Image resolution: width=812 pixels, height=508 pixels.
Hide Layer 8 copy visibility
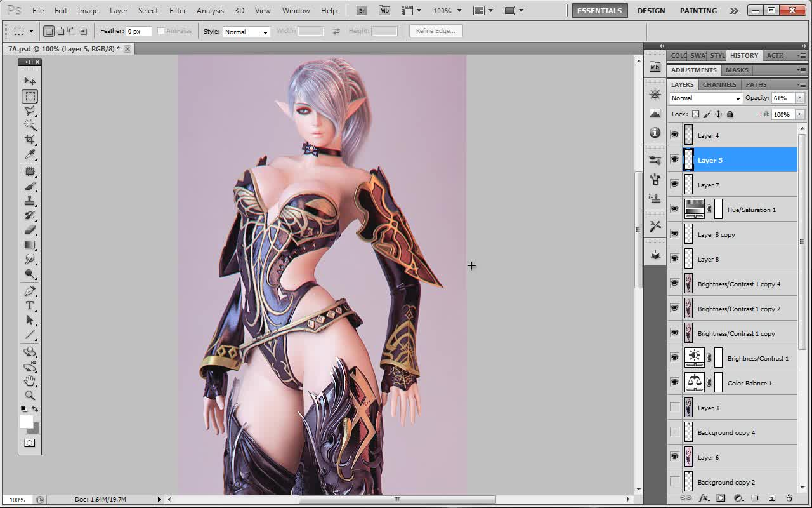point(674,234)
